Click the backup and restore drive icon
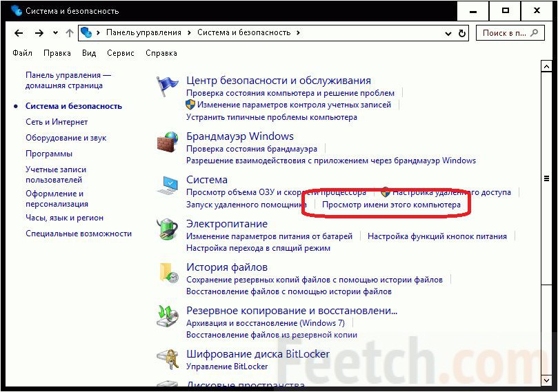558x392 pixels. [x=167, y=316]
